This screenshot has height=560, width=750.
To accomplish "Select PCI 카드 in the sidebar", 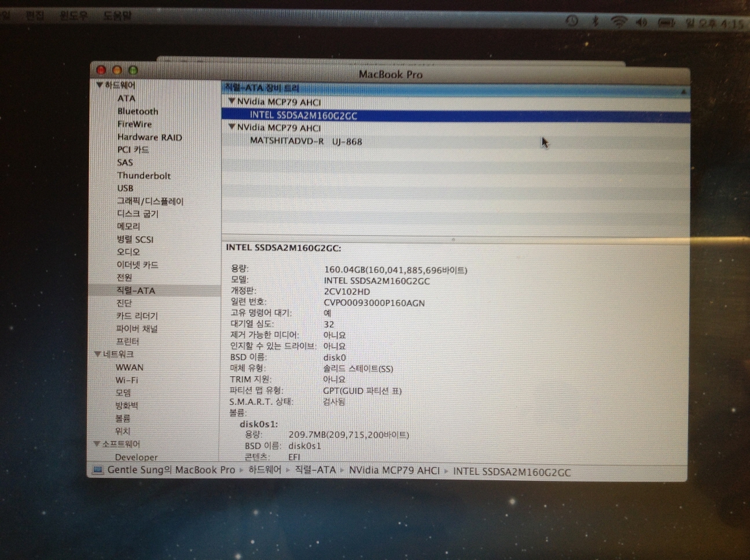I will [133, 150].
